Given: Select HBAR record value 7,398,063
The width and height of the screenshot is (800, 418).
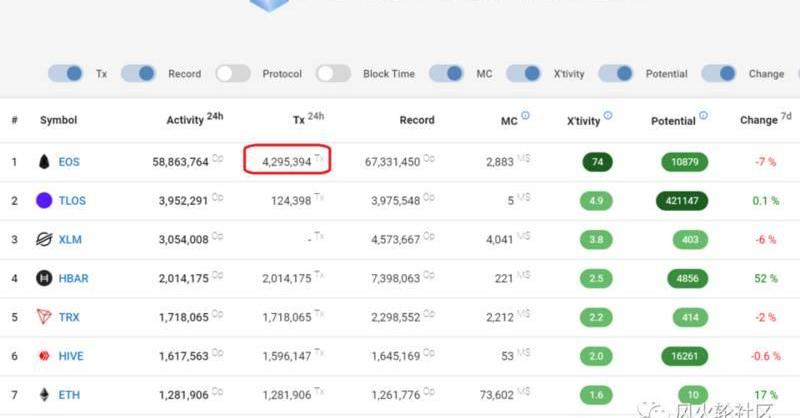Looking at the screenshot, I should click(x=395, y=278).
